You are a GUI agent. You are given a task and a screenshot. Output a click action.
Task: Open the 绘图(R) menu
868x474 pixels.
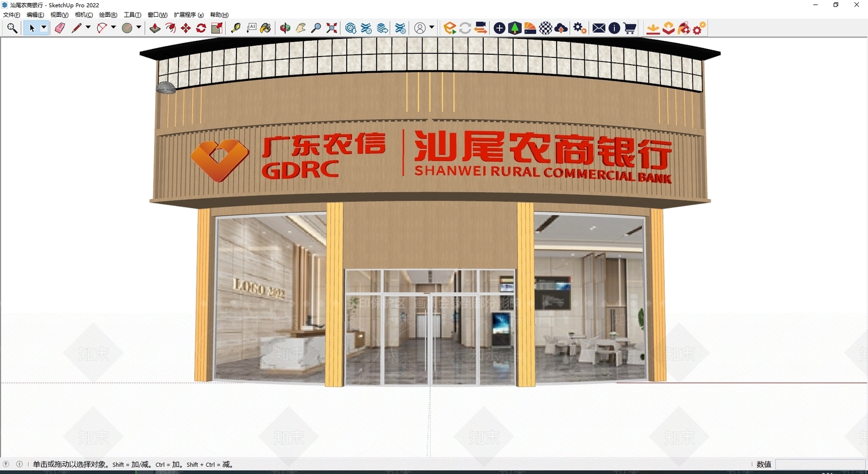point(108,15)
